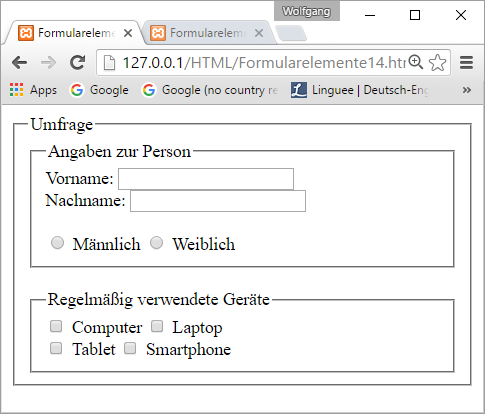485x414 pixels.
Task: Click the 'Weiblich' label text
Action: [204, 244]
